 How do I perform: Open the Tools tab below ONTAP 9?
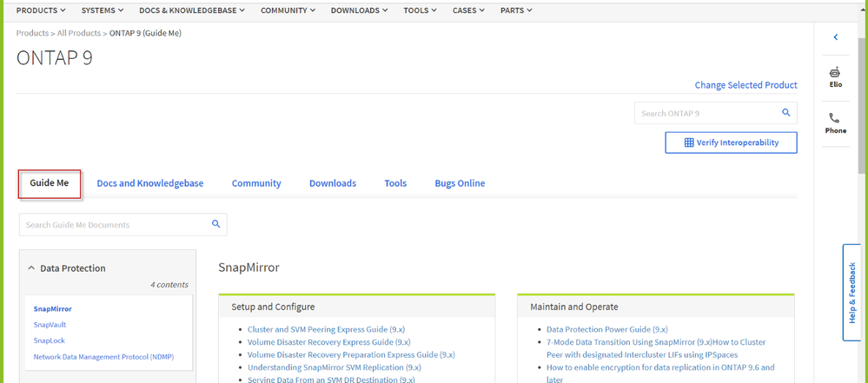tap(395, 183)
